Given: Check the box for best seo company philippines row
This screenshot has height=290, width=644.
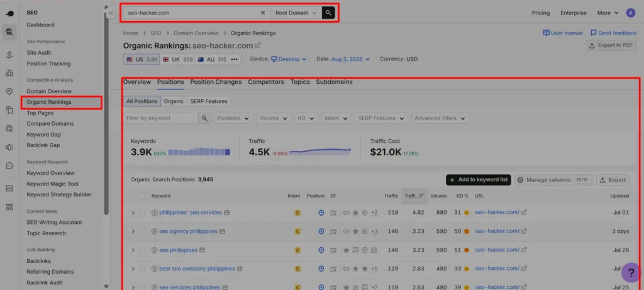Looking at the screenshot, I should (142, 269).
